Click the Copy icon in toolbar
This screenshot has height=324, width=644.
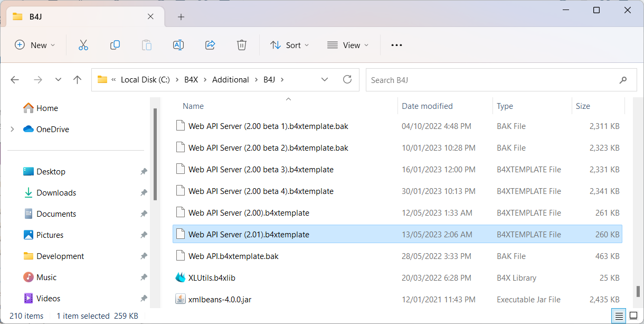click(x=115, y=45)
